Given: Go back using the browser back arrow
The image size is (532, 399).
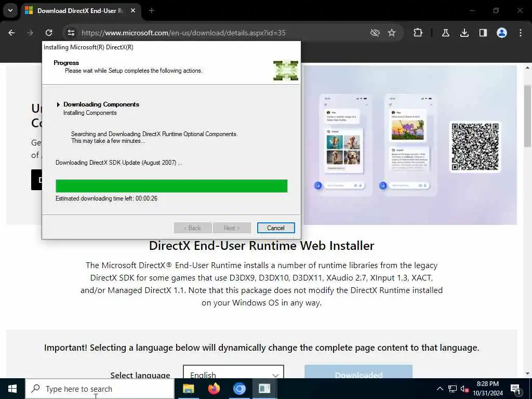Looking at the screenshot, I should [11, 33].
